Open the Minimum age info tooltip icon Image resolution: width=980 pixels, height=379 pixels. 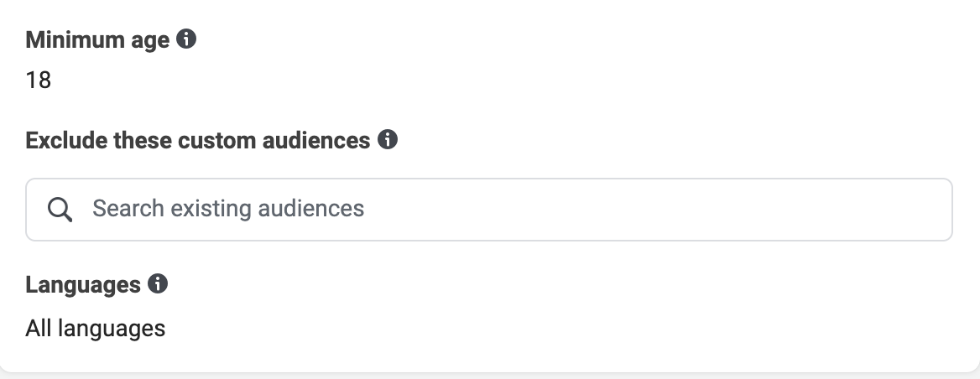point(186,39)
